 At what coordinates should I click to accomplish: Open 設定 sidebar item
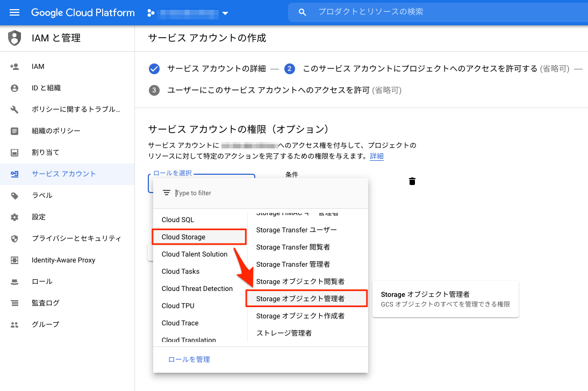[x=67, y=217]
